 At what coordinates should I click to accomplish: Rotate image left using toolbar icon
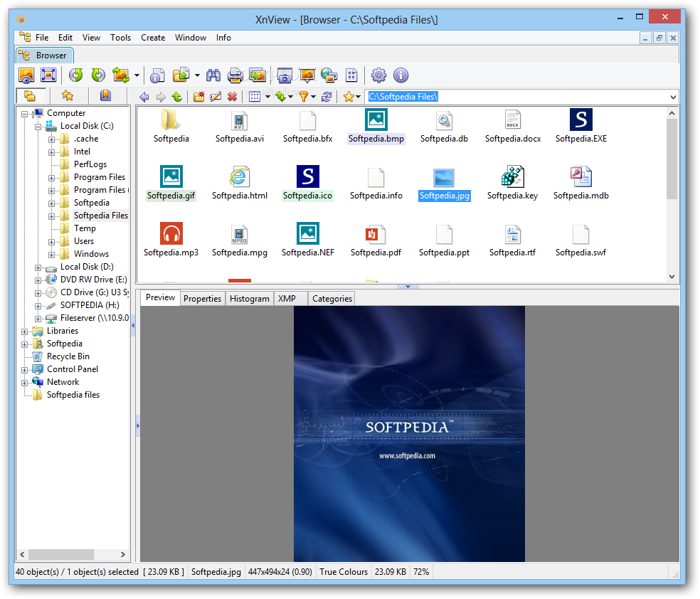click(x=76, y=75)
